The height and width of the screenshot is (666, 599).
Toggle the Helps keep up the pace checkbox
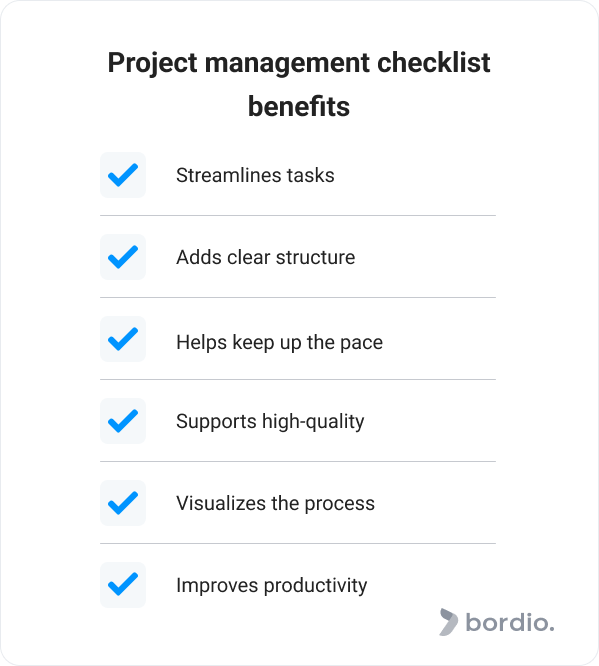tap(123, 339)
